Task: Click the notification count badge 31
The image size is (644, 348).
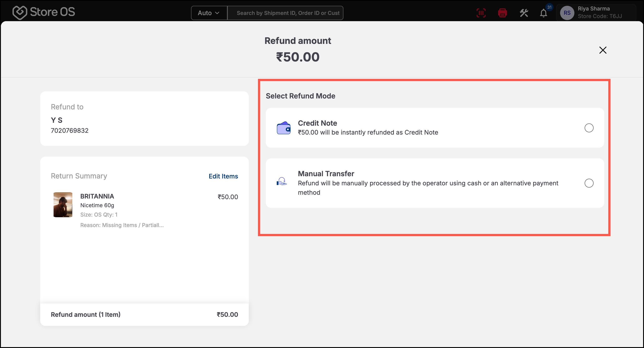Action: [549, 7]
